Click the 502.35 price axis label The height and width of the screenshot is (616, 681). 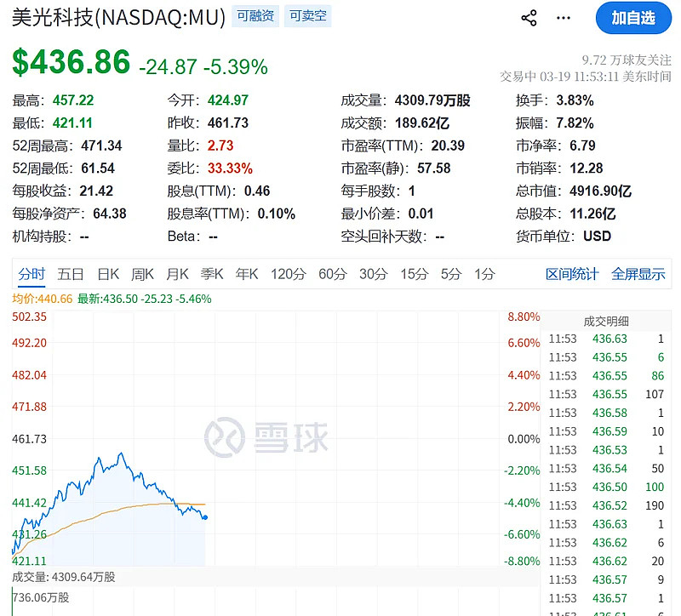click(29, 317)
